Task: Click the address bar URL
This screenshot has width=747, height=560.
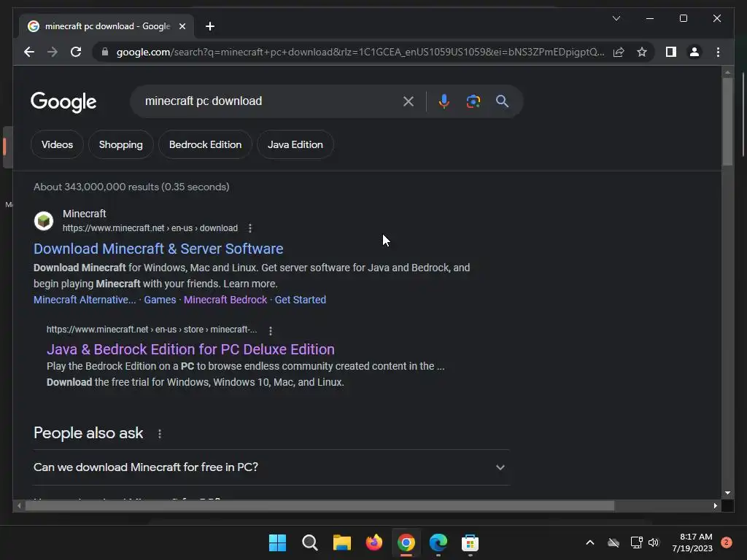Action: pos(360,52)
